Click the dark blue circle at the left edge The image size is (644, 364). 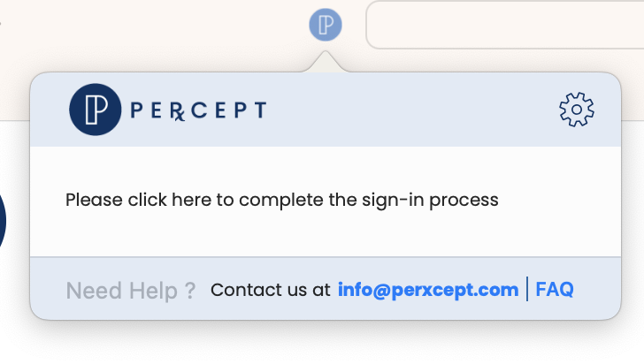[3, 222]
